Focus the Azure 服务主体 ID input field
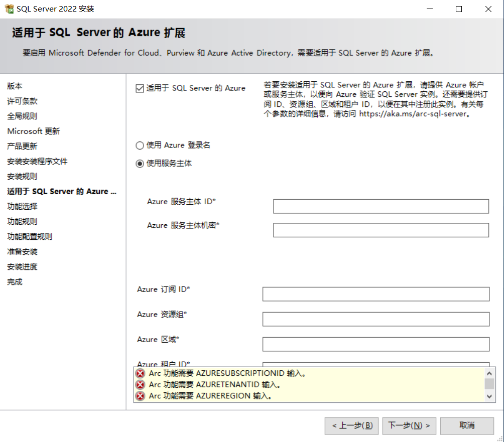 381,206
